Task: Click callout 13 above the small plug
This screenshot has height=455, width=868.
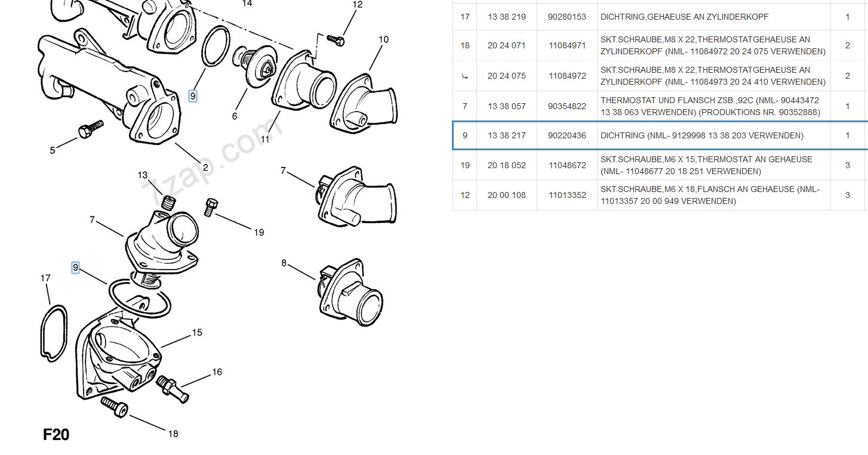Action: pos(142,175)
